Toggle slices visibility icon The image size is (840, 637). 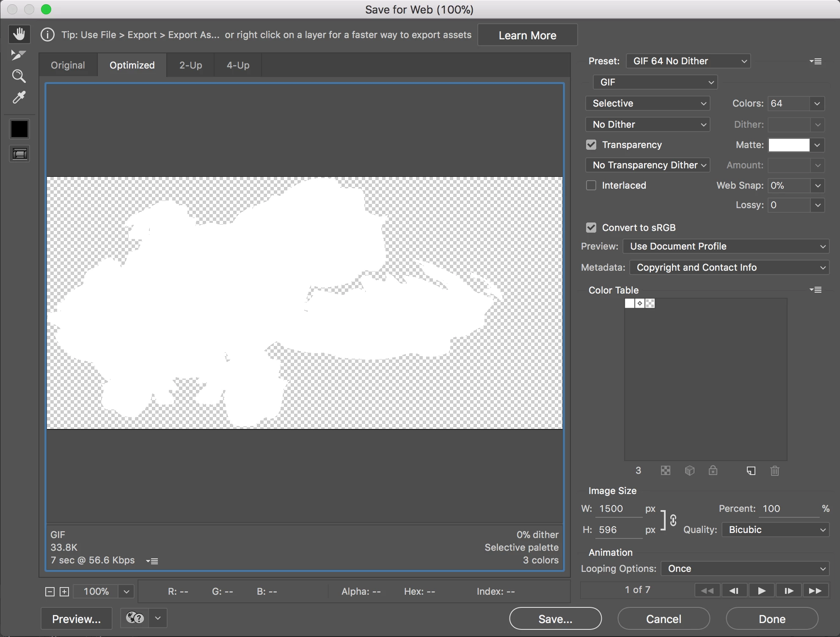click(19, 154)
